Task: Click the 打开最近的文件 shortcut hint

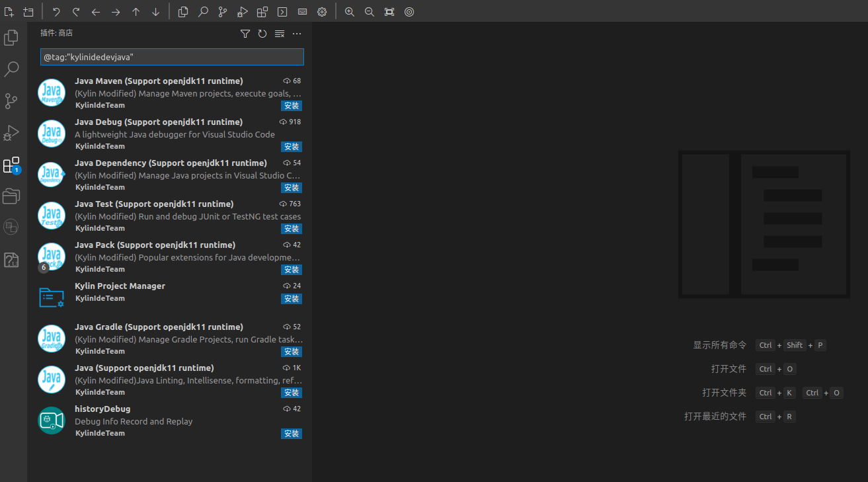Action: pyautogui.click(x=715, y=417)
